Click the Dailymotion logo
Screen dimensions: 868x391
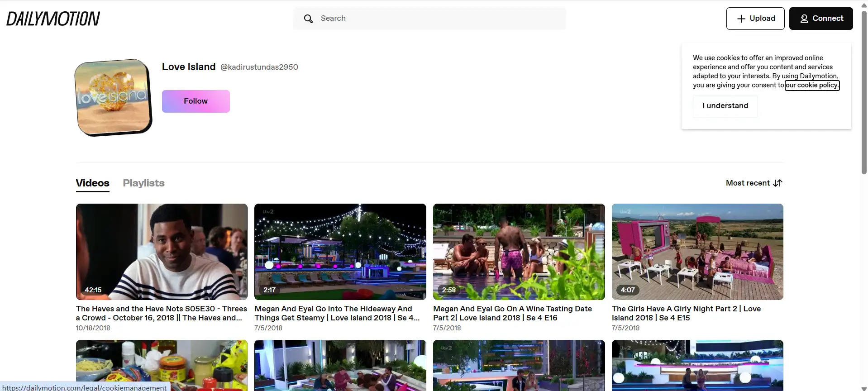[53, 19]
